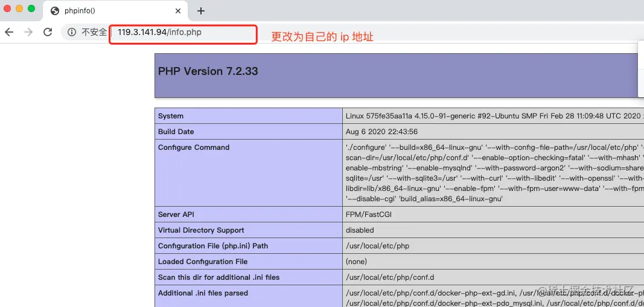Viewport: 644px width, 307px height.
Task: Click the /usr/local/etc/php value
Action: 377,246
